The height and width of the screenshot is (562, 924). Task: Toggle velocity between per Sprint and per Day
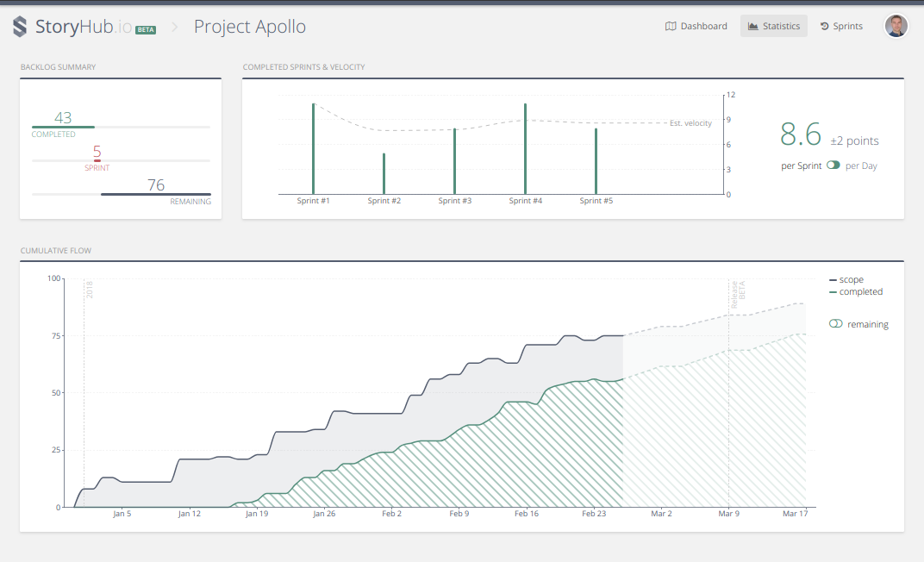pyautogui.click(x=833, y=165)
